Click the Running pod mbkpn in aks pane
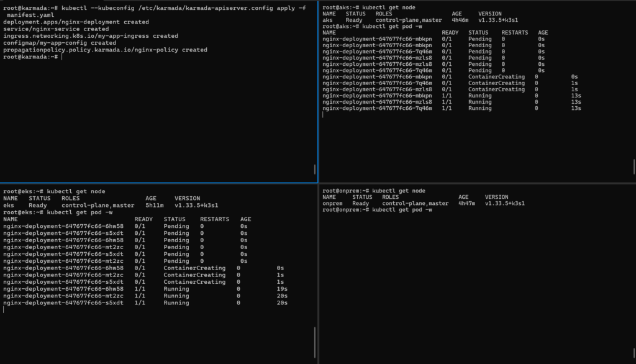 click(378, 96)
